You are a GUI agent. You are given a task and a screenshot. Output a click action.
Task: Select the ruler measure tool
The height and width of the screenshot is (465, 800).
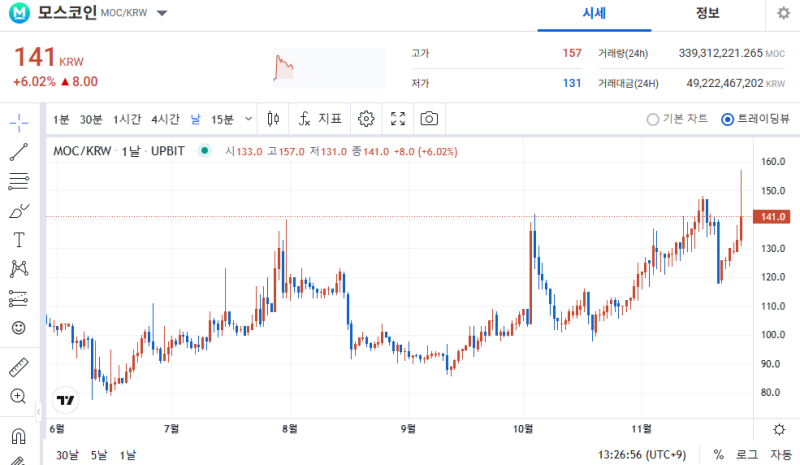click(x=19, y=367)
